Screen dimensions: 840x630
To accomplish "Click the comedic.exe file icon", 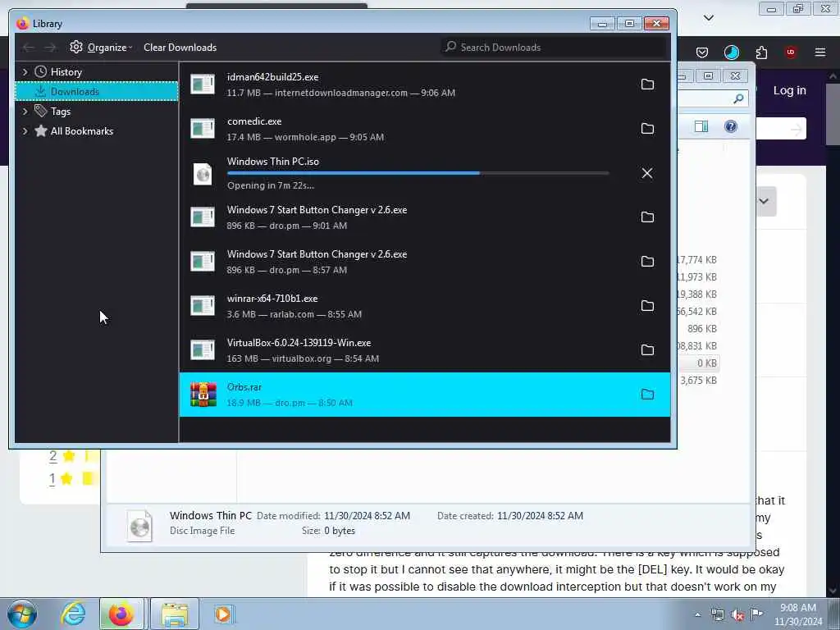I will 203,129.
